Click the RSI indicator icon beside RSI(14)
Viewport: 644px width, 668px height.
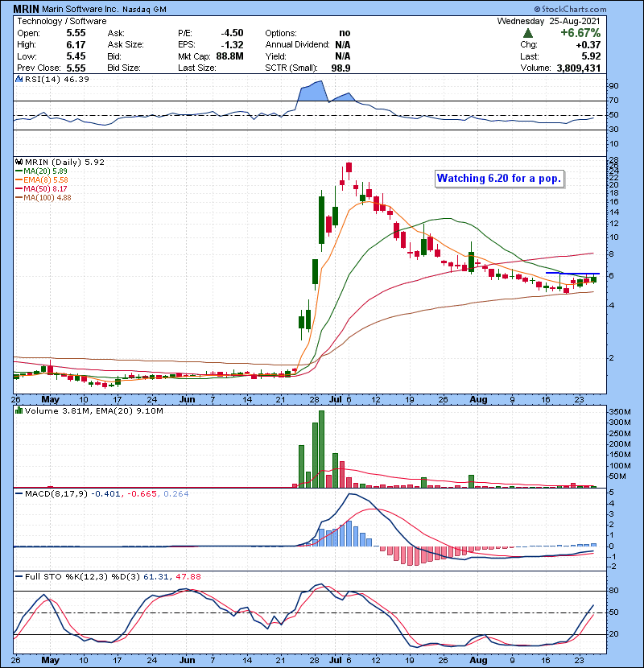click(x=19, y=79)
